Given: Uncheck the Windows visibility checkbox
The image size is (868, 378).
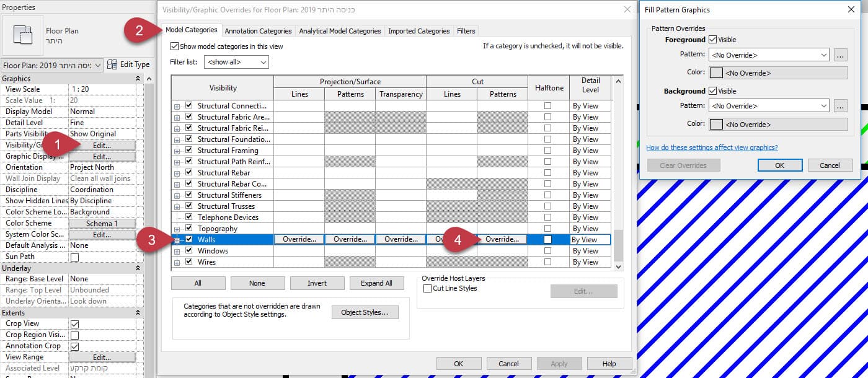Looking at the screenshot, I should (189, 251).
